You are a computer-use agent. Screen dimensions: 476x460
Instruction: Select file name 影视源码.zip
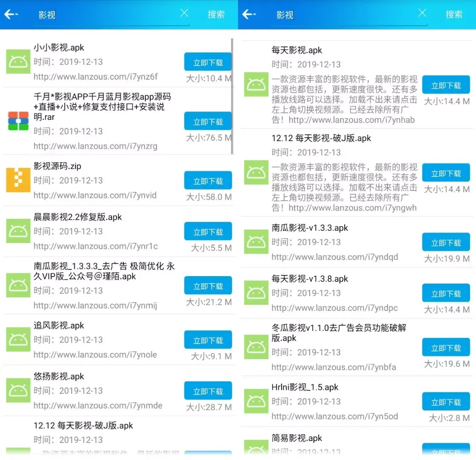(57, 166)
